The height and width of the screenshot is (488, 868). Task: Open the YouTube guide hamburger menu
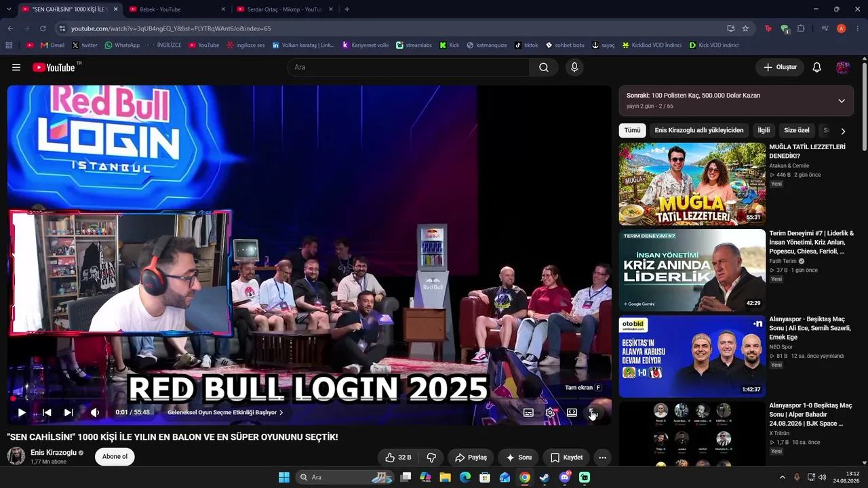pyautogui.click(x=16, y=67)
